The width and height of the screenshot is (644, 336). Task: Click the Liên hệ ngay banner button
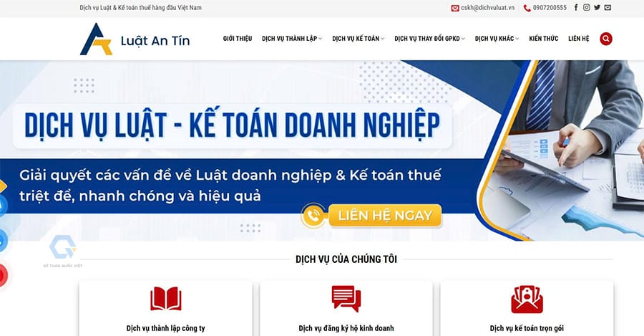[x=371, y=216]
